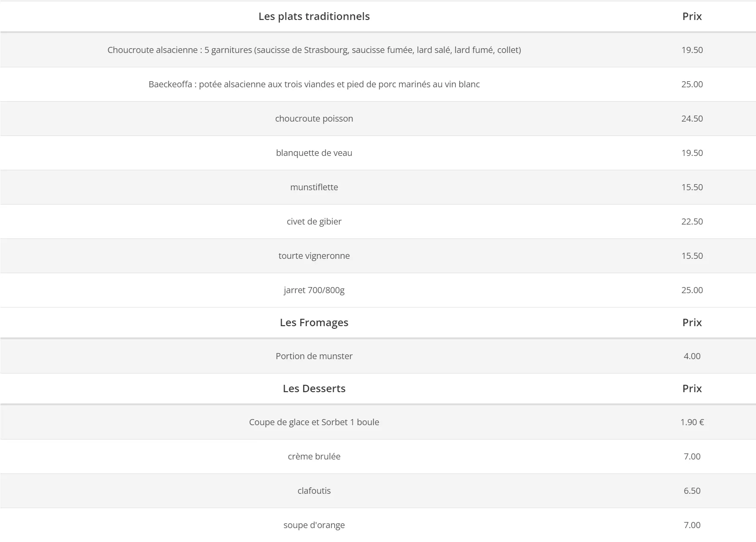
Task: Select the choucroute poisson item
Action: click(x=314, y=119)
